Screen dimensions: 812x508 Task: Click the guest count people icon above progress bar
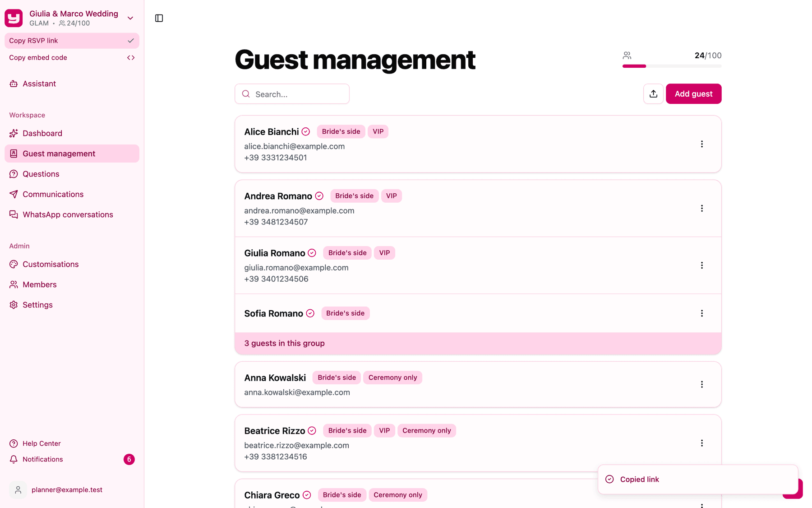coord(627,56)
